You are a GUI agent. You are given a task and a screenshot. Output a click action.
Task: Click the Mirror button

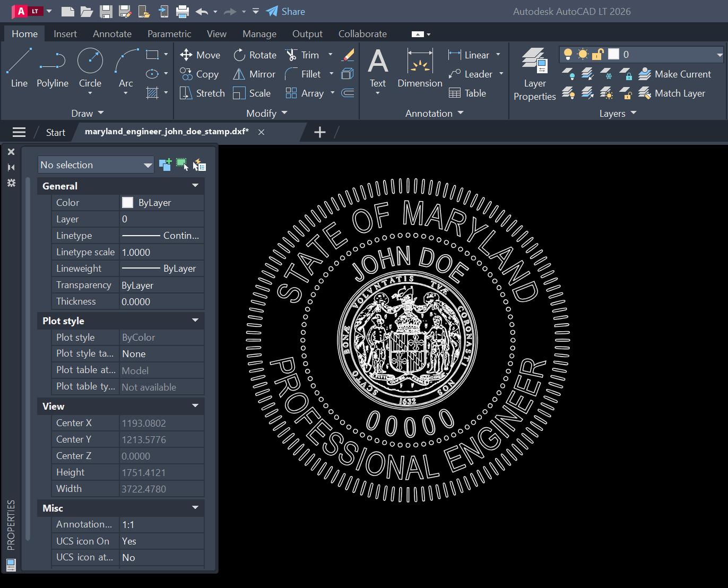click(x=254, y=74)
